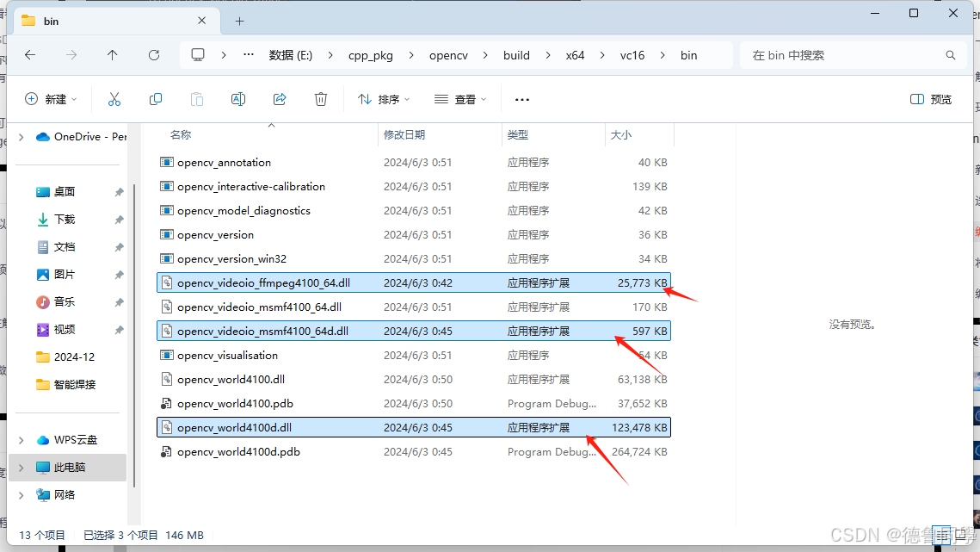Delete selection using the trash icon
Image resolution: width=980 pixels, height=552 pixels.
(x=321, y=98)
